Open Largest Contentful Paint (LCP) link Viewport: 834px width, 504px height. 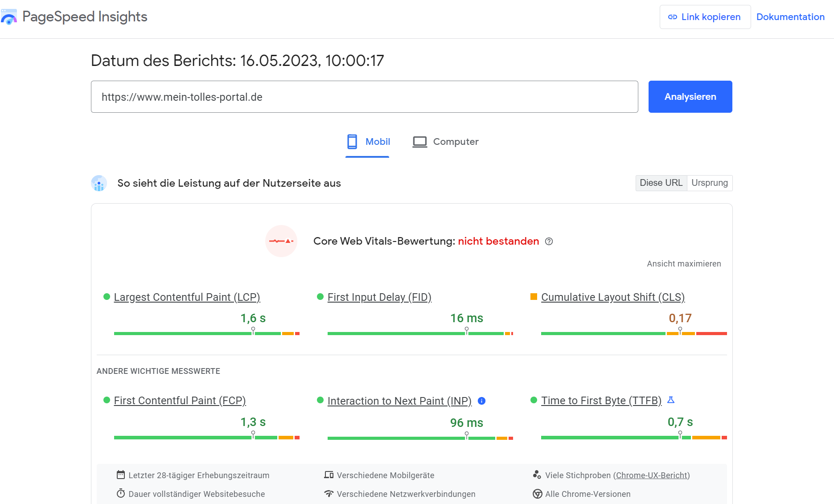point(187,297)
